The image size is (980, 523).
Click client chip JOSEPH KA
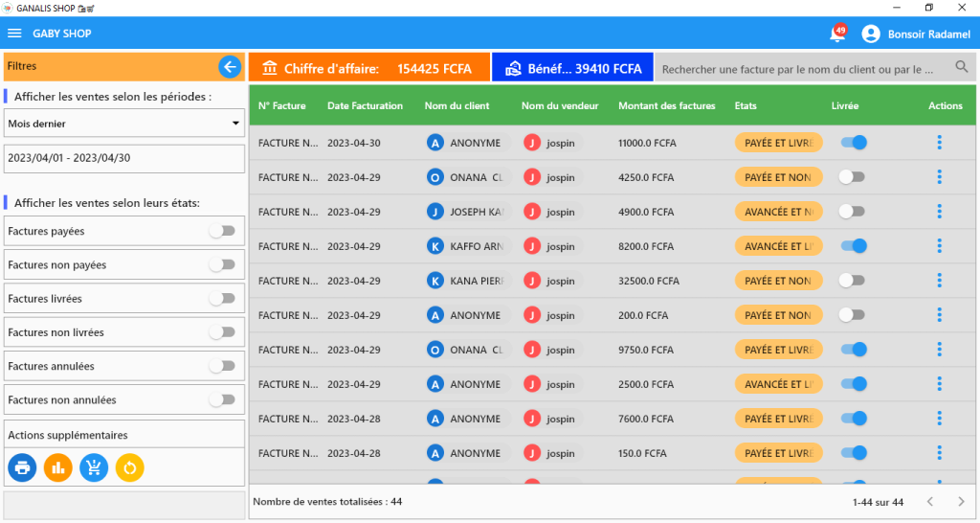pyautogui.click(x=469, y=212)
